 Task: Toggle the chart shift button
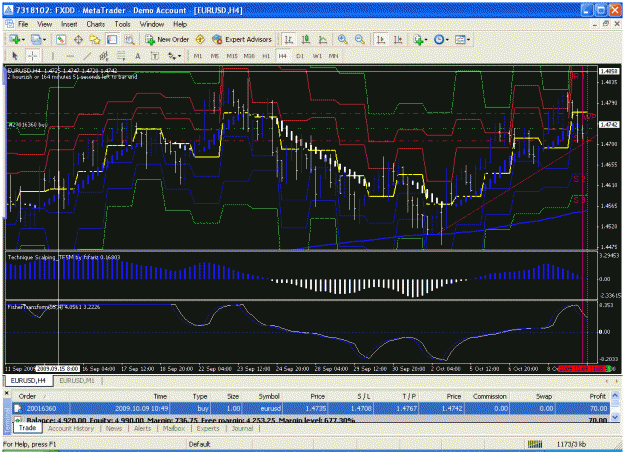(x=398, y=39)
